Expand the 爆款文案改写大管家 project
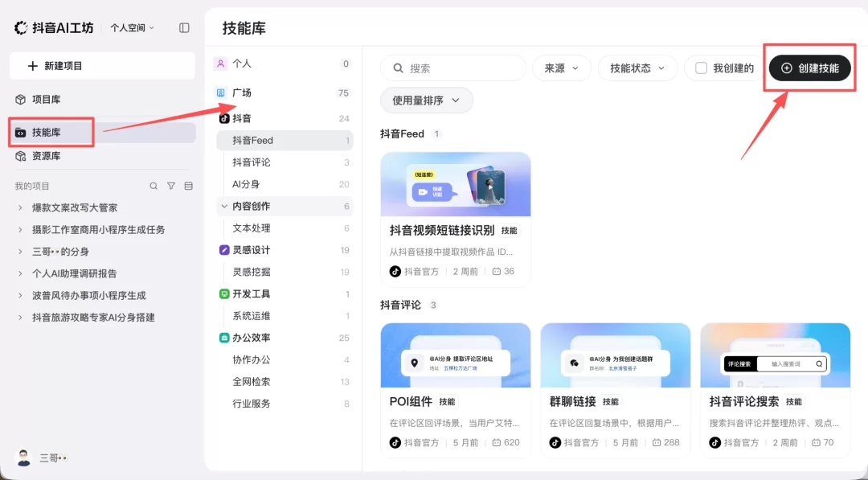Image resolution: width=868 pixels, height=480 pixels. point(20,207)
